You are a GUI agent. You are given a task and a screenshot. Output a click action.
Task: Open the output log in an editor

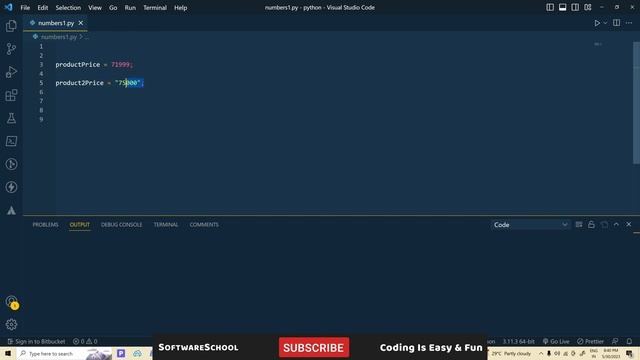tap(604, 224)
